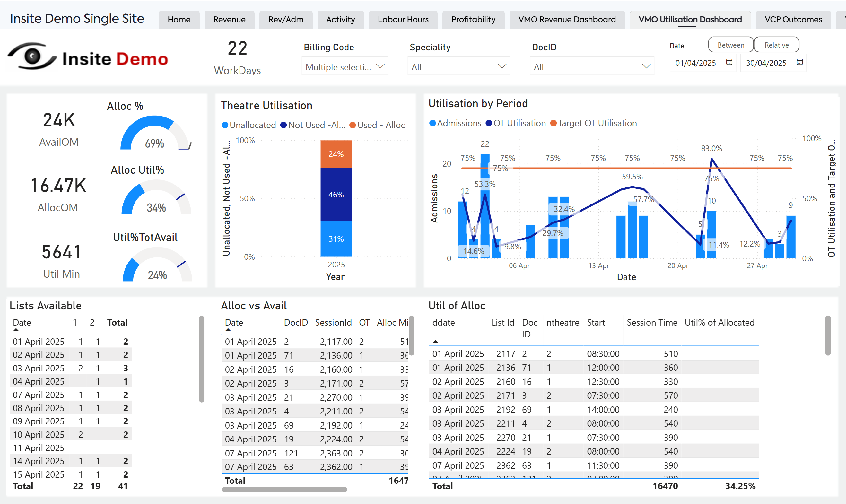
Task: Click the Target OT Utilisation legend marker
Action: pos(553,123)
